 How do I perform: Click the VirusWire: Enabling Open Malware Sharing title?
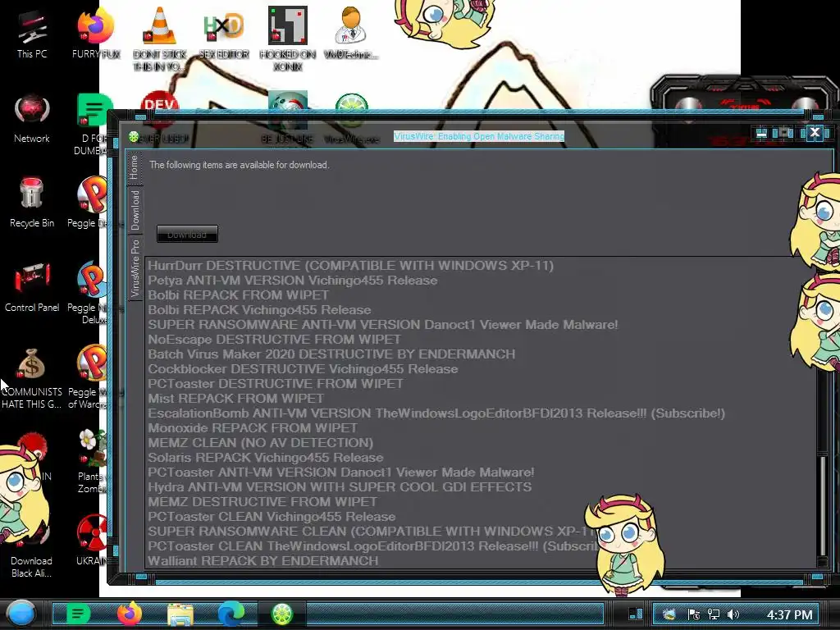pyautogui.click(x=479, y=136)
